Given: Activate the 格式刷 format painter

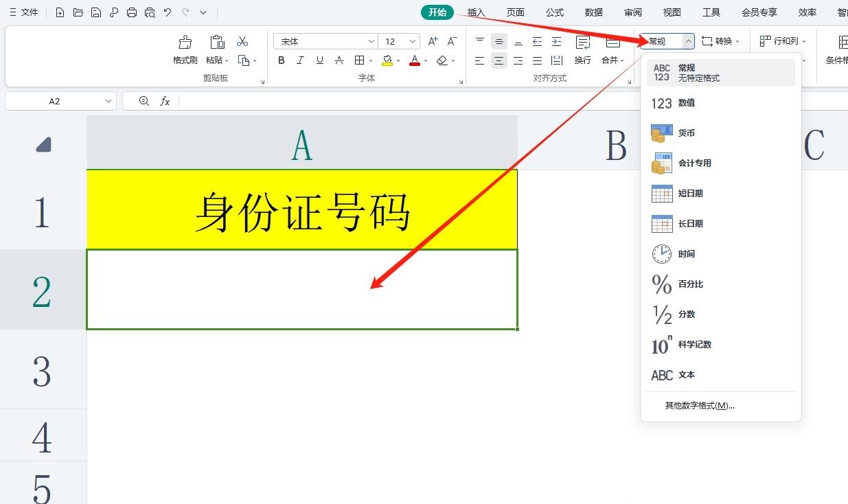Looking at the screenshot, I should pyautogui.click(x=185, y=49).
